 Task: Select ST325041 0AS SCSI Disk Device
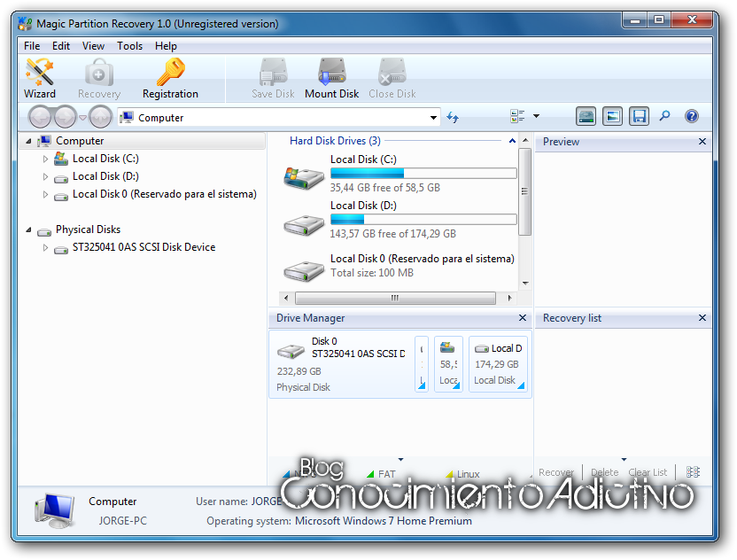pyautogui.click(x=144, y=247)
